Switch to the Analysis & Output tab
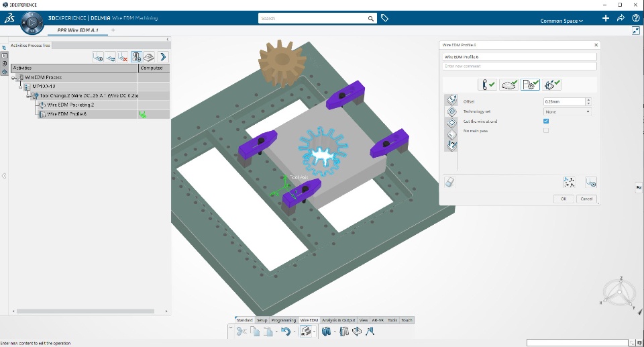The width and height of the screenshot is (644, 347). pyautogui.click(x=338, y=320)
